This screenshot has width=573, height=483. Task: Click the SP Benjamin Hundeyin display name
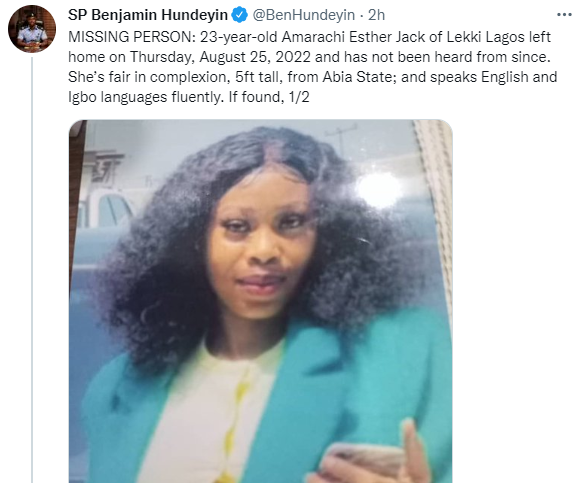pyautogui.click(x=148, y=15)
